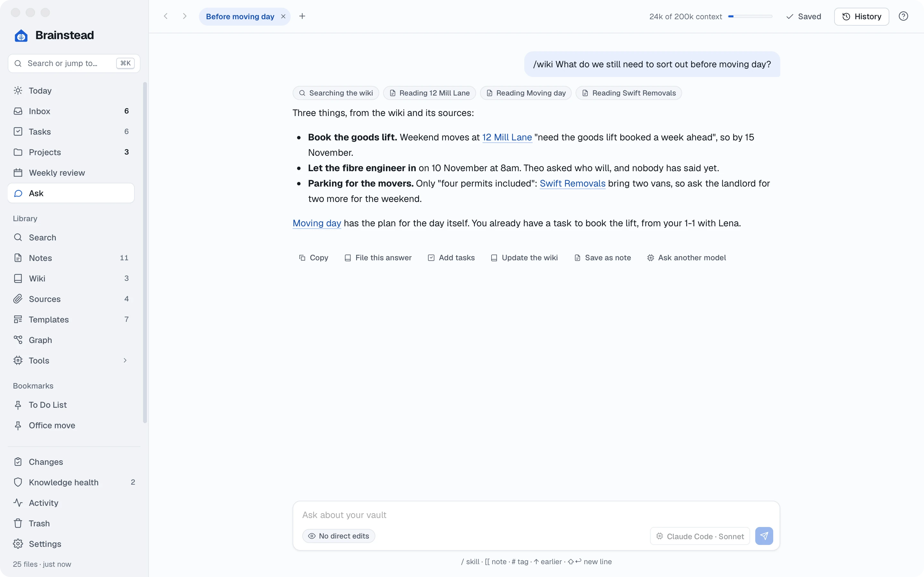
Task: Open the History panel
Action: (x=861, y=16)
